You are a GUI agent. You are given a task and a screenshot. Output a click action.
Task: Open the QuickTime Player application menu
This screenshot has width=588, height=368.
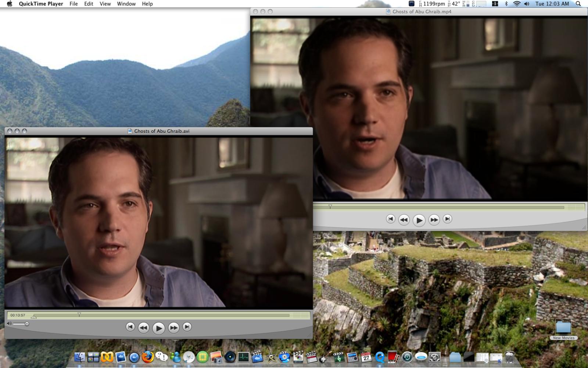pyautogui.click(x=41, y=4)
